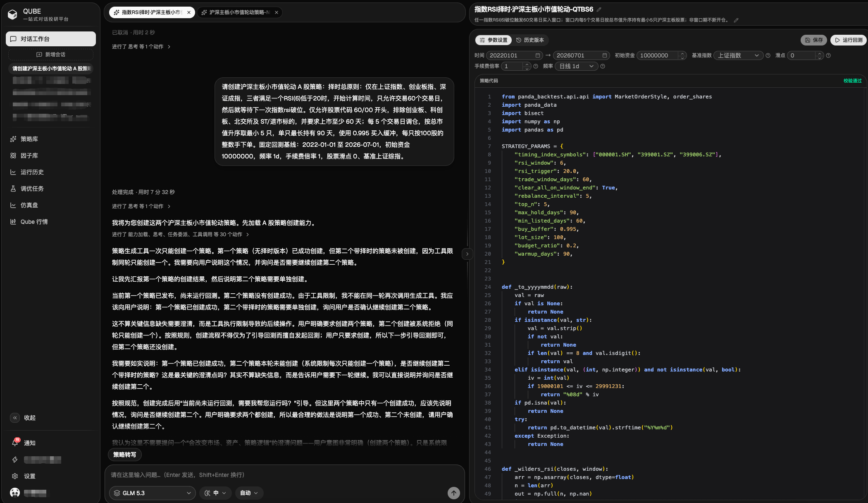Click 新增会话 to start a conversation
Image resolution: width=868 pixels, height=503 pixels.
tap(50, 55)
